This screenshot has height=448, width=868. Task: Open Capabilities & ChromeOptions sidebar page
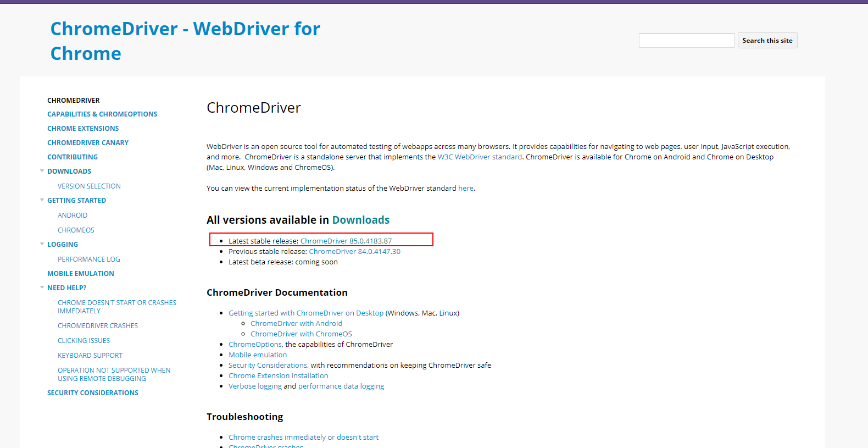102,114
